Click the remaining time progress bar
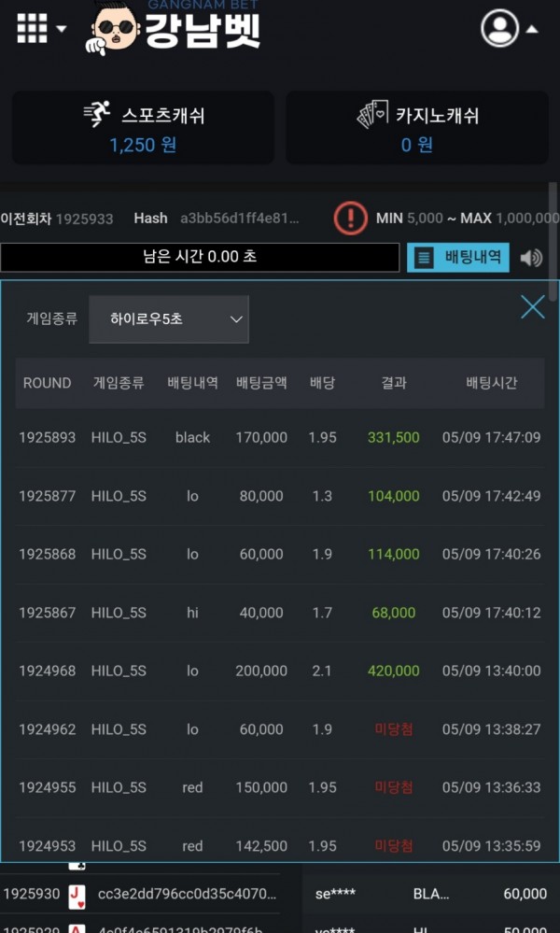560x933 pixels. (x=200, y=257)
